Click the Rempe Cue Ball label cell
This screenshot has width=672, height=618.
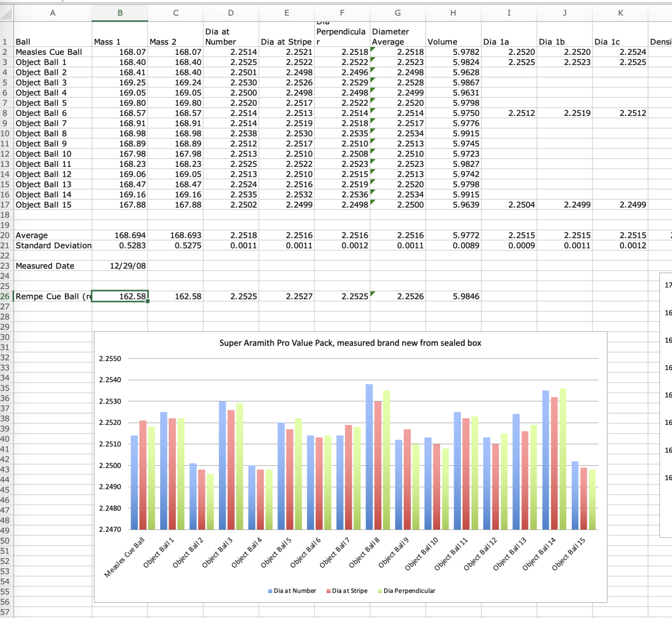click(53, 297)
